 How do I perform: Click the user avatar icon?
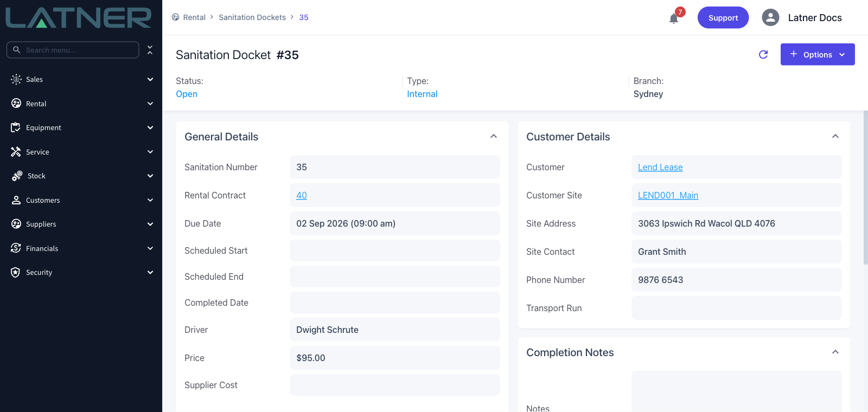pos(770,17)
